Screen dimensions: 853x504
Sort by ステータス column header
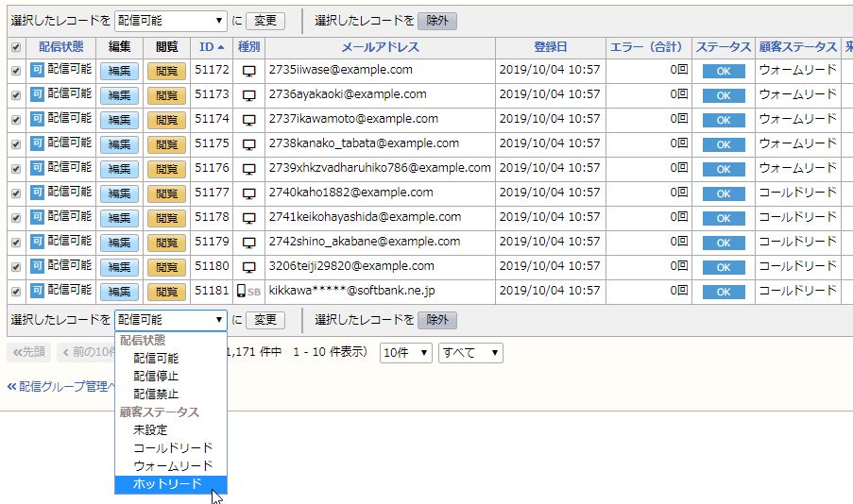[723, 47]
